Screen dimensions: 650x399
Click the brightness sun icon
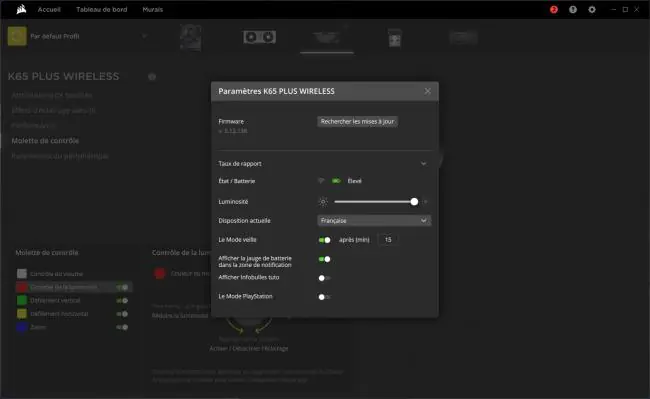click(x=323, y=202)
